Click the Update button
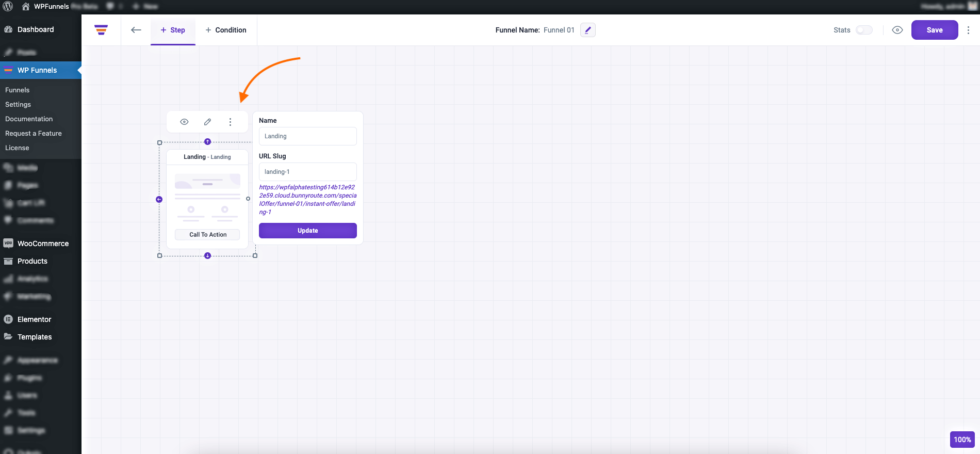The image size is (980, 454). point(308,231)
